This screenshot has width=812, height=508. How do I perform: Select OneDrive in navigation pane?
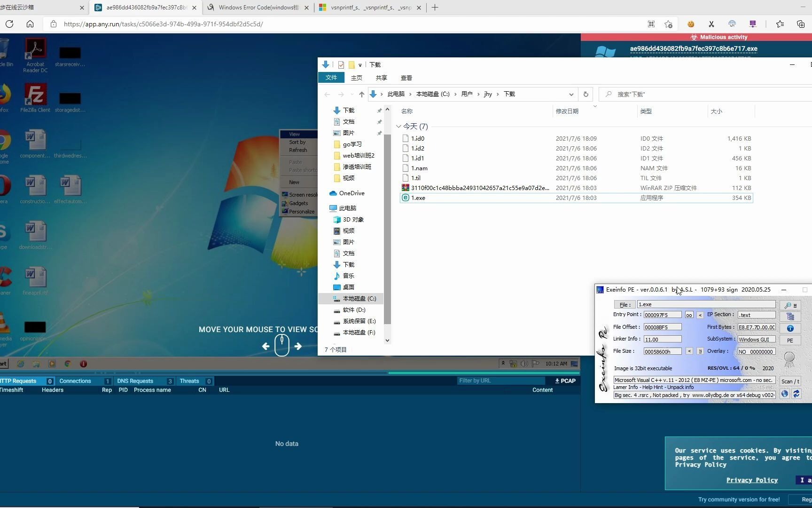(x=351, y=193)
